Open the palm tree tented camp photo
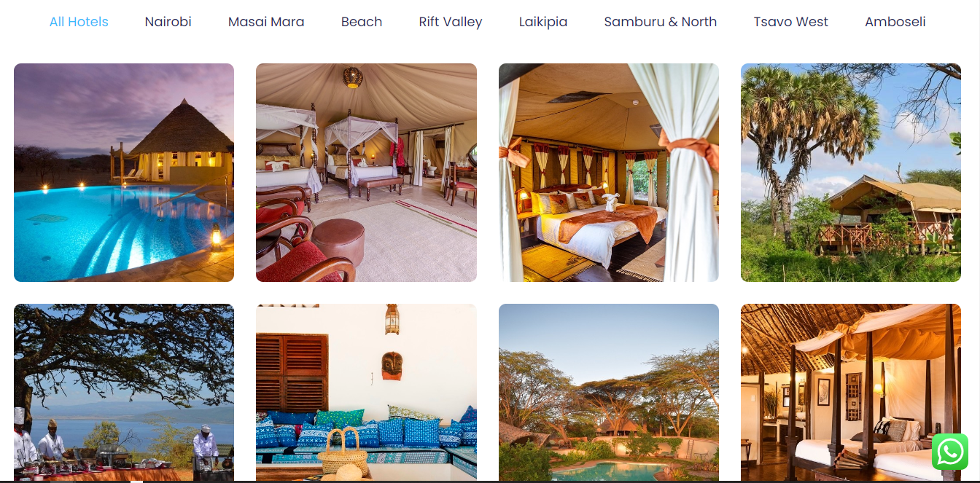The width and height of the screenshot is (980, 483). (x=851, y=173)
